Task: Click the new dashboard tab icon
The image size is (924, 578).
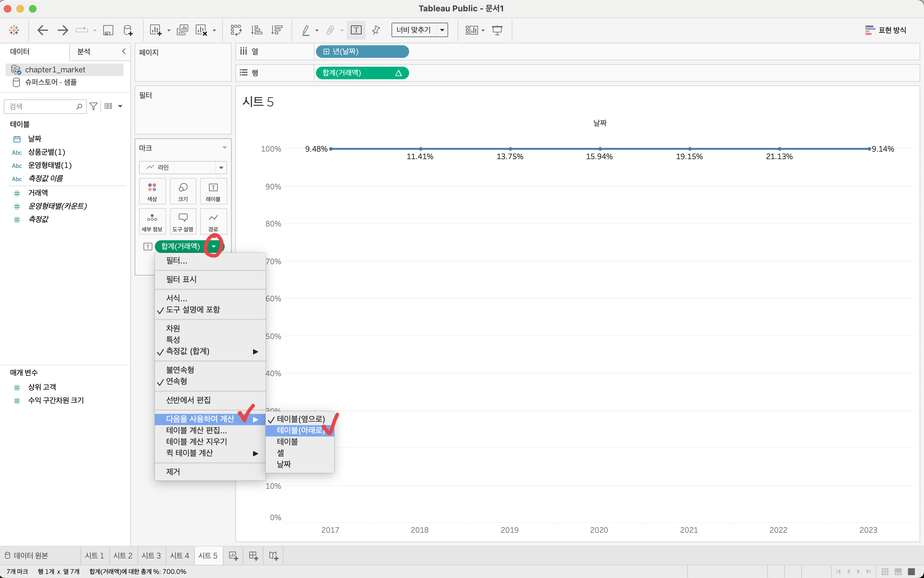Action: pos(253,555)
